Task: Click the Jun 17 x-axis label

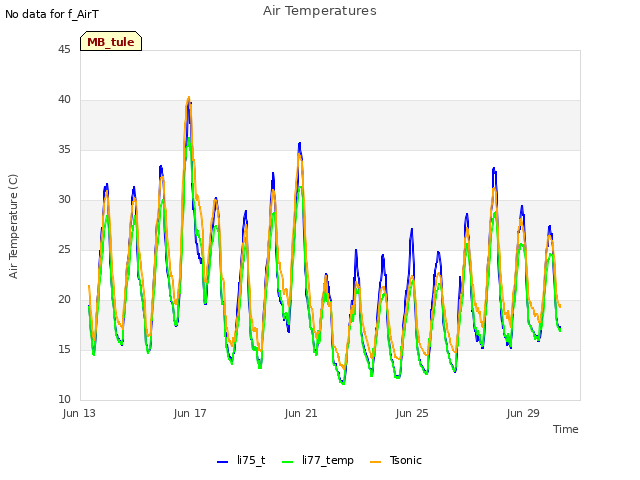Action: [x=190, y=413]
